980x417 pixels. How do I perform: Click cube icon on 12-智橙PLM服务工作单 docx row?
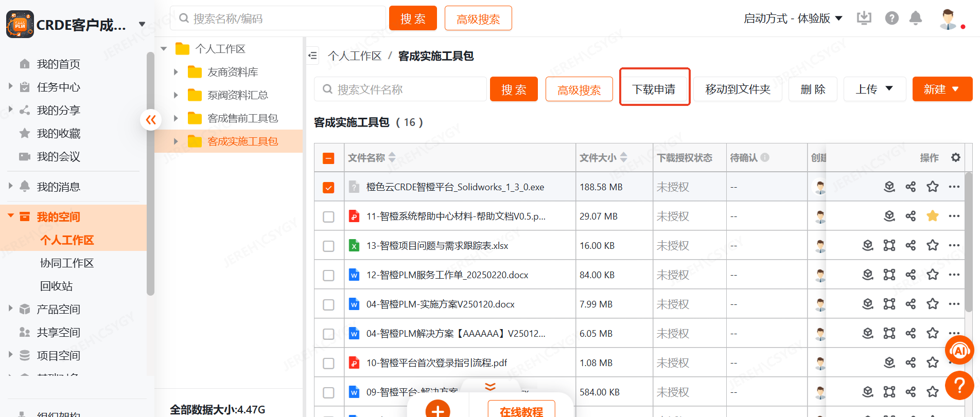pos(867,275)
